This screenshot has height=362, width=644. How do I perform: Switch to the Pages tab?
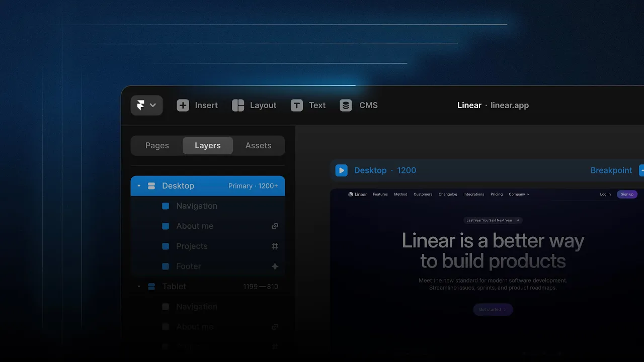[x=157, y=145]
